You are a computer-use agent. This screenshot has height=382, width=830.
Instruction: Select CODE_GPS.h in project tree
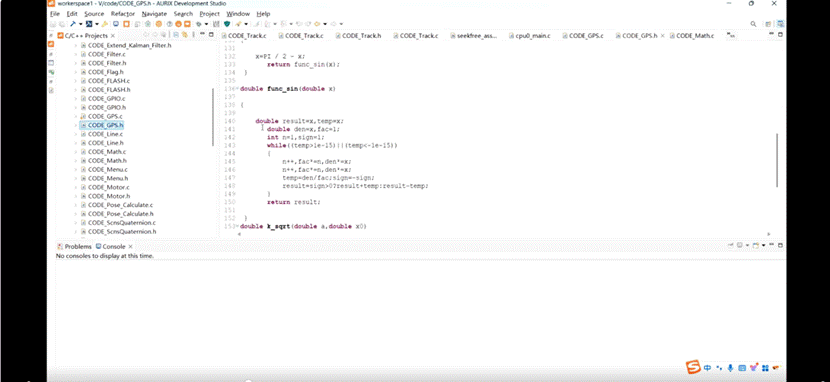click(x=102, y=125)
